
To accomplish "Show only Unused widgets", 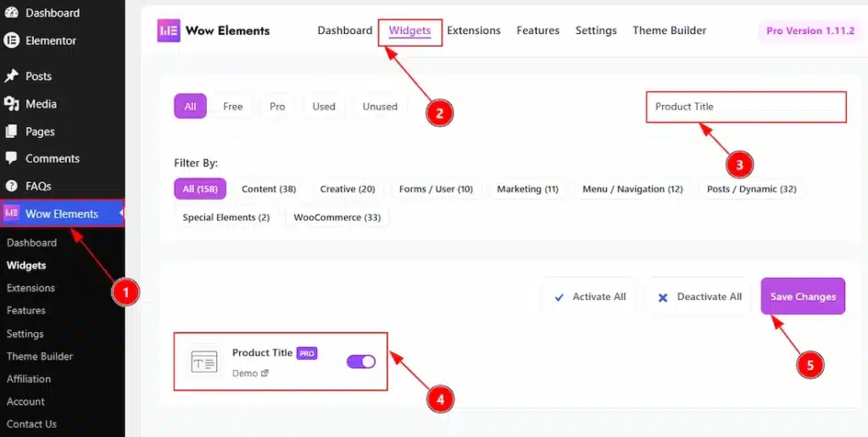I will pos(380,106).
